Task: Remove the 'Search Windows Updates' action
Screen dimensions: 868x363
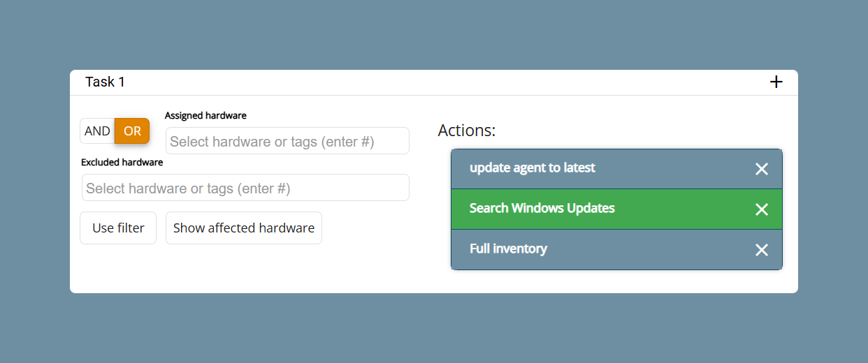Action: 762,209
